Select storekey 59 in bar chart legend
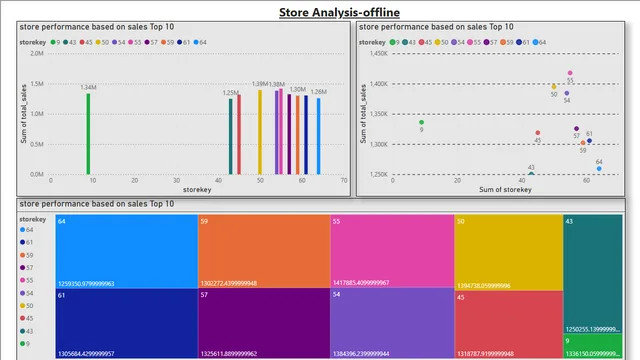The height and width of the screenshot is (360, 640). [x=167, y=42]
